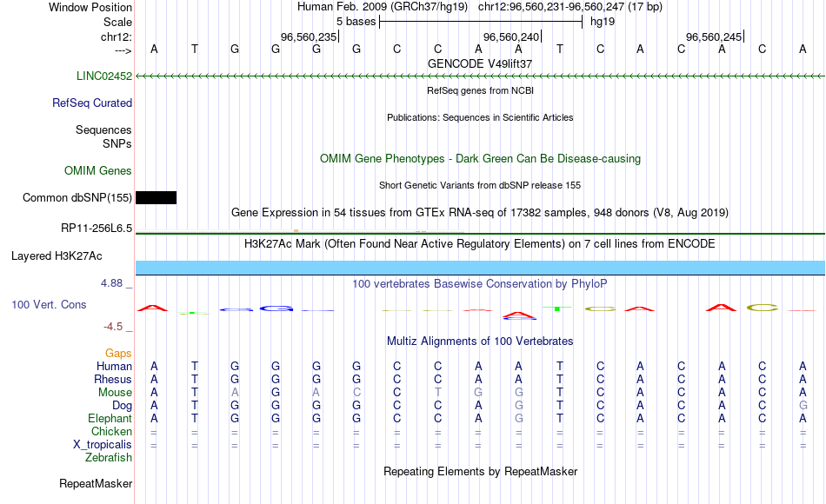
Task: Click the Window Position label
Action: (90, 7)
